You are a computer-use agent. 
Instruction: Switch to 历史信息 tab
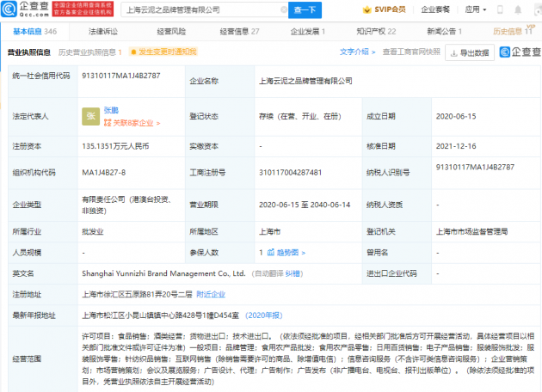tap(513, 32)
